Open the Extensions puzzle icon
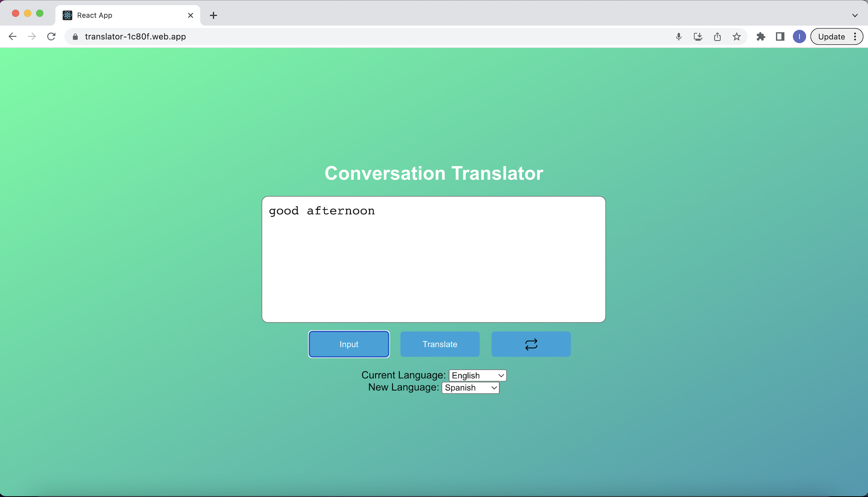 [761, 37]
